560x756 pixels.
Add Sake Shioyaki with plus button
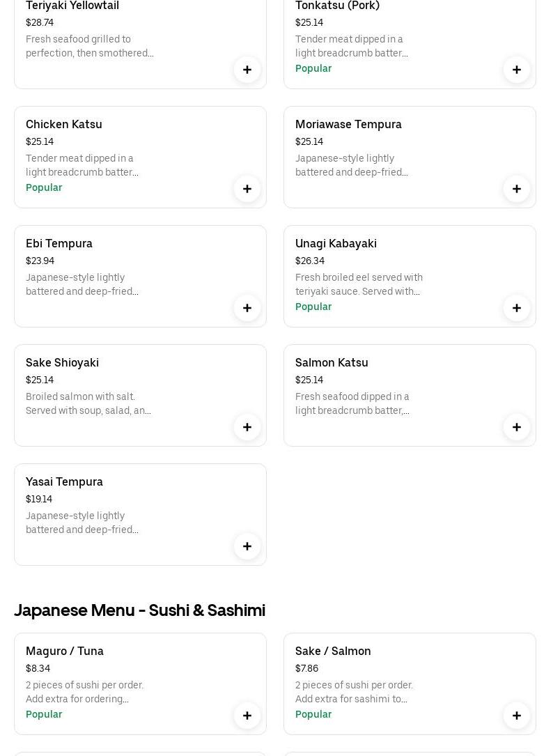coord(247,427)
